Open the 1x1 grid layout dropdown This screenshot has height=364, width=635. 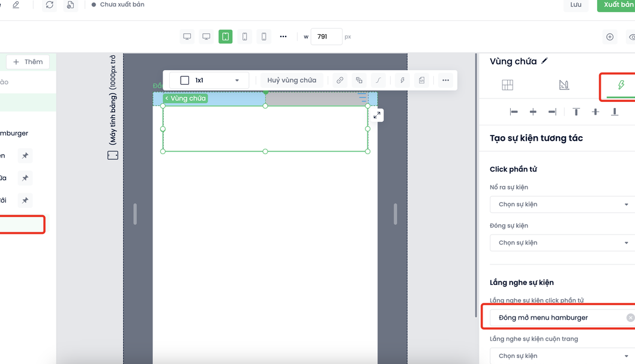point(210,80)
